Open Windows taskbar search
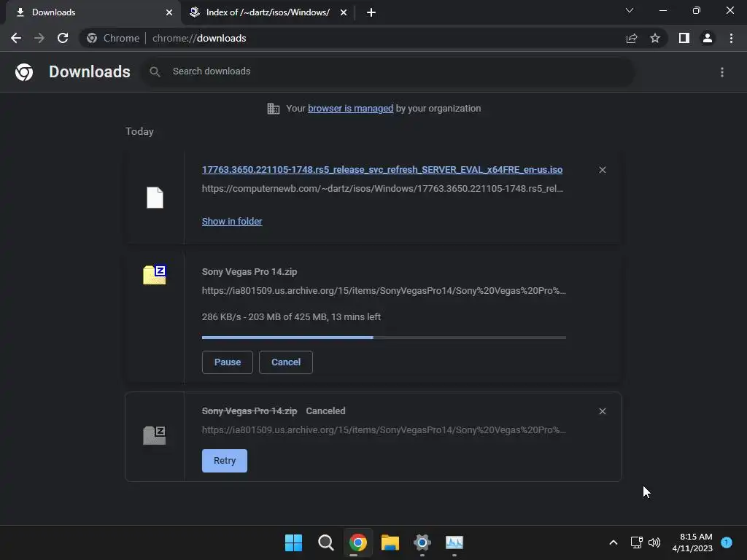This screenshot has height=560, width=747. click(326, 542)
